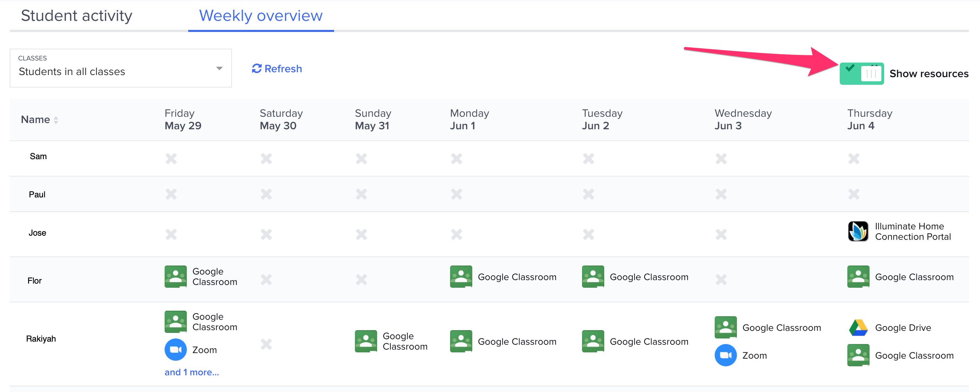The width and height of the screenshot is (980, 392).
Task: Select the Weekly overview tab
Action: point(260,16)
